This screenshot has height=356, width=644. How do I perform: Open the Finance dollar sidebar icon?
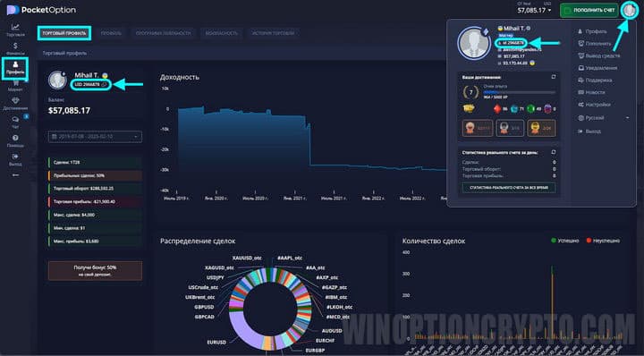(x=15, y=46)
